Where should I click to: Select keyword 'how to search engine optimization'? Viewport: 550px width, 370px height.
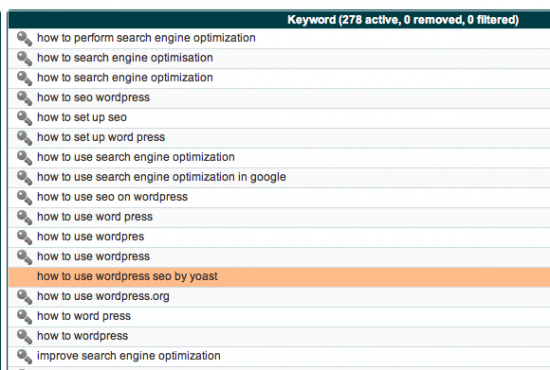tap(125, 78)
